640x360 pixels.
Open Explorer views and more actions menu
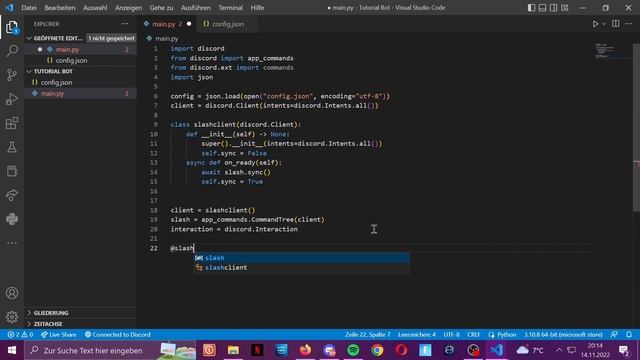[x=124, y=24]
